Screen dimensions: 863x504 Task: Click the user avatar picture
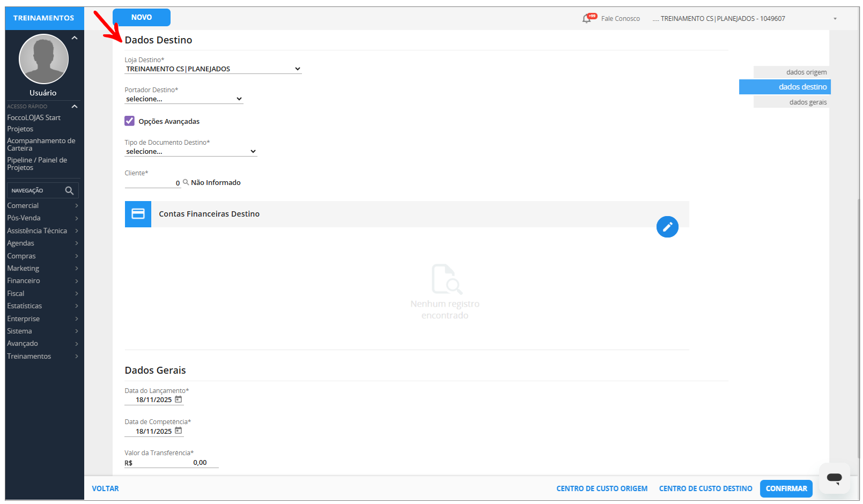coord(43,59)
